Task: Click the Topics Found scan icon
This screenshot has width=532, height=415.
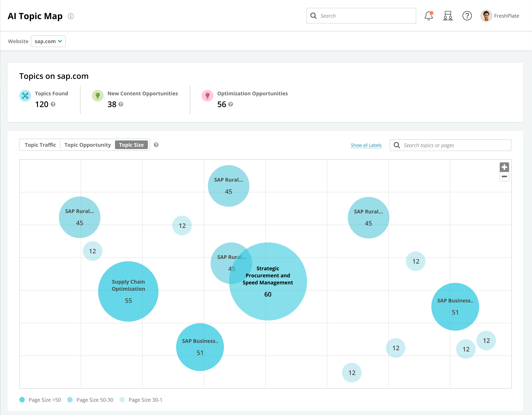Action: pyautogui.click(x=25, y=96)
